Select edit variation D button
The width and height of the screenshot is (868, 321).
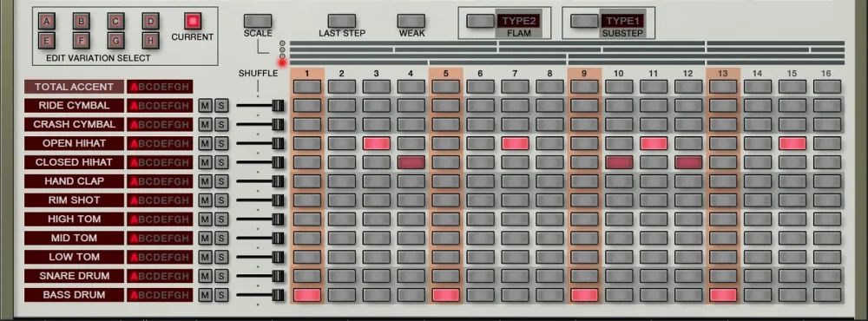[150, 22]
